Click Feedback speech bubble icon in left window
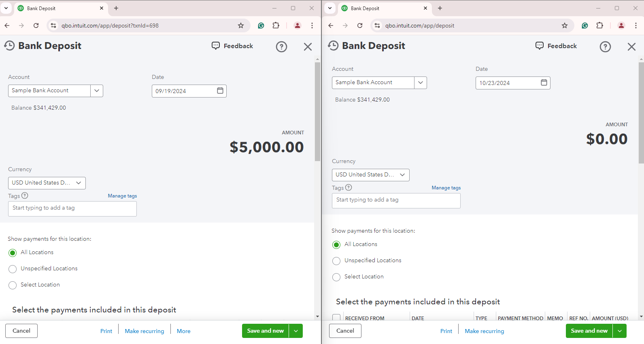 click(x=216, y=46)
